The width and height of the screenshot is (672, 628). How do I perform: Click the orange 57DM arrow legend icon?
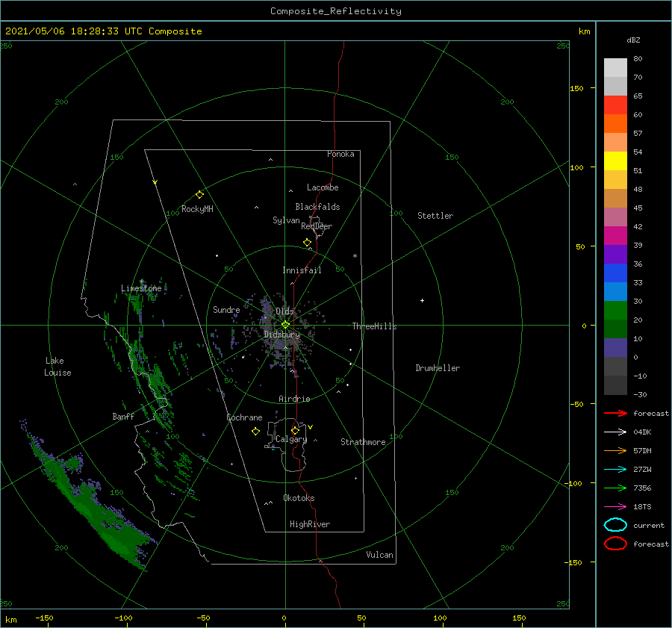click(x=615, y=450)
